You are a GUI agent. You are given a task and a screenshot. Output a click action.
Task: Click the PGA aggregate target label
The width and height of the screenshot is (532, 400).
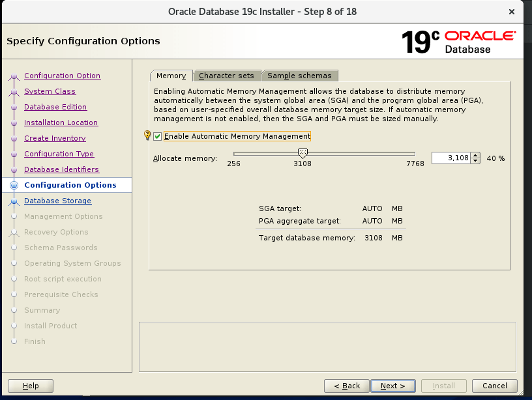click(300, 221)
